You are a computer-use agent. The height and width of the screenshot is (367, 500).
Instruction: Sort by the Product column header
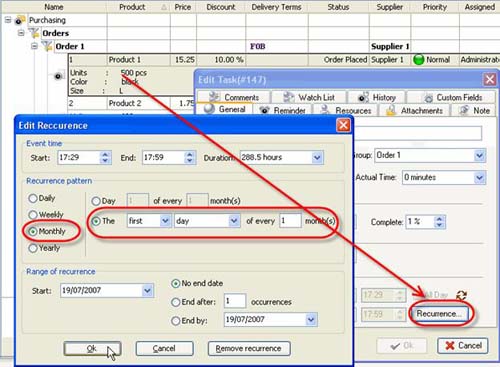pos(138,7)
